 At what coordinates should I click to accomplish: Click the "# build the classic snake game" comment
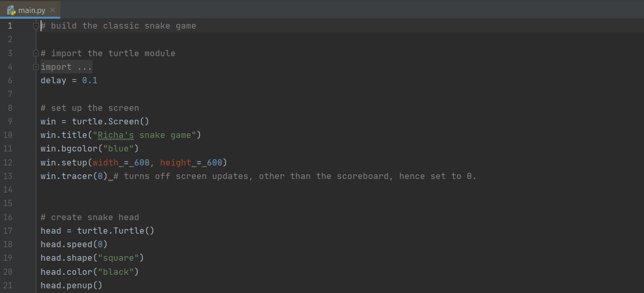119,26
